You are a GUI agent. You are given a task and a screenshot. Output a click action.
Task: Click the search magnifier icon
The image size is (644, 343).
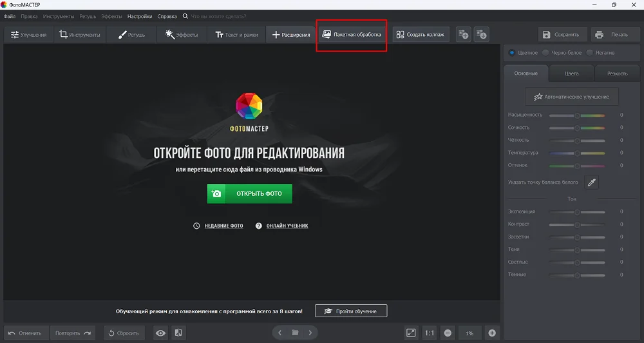coord(185,16)
